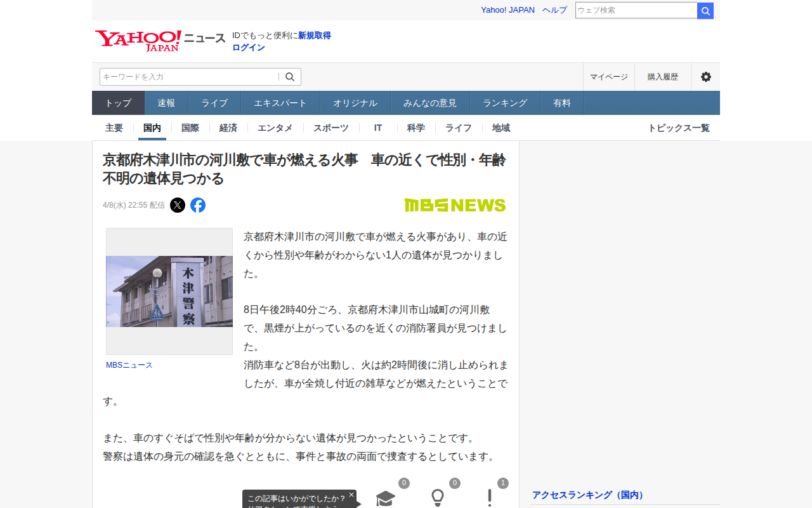
Task: Switch to the ランキング tab
Action: pyautogui.click(x=505, y=103)
